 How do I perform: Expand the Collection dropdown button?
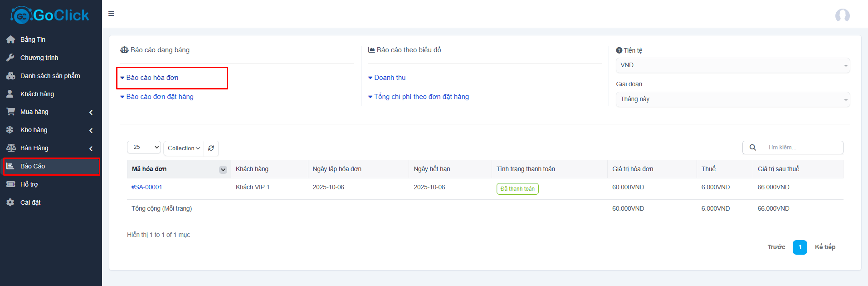point(184,148)
